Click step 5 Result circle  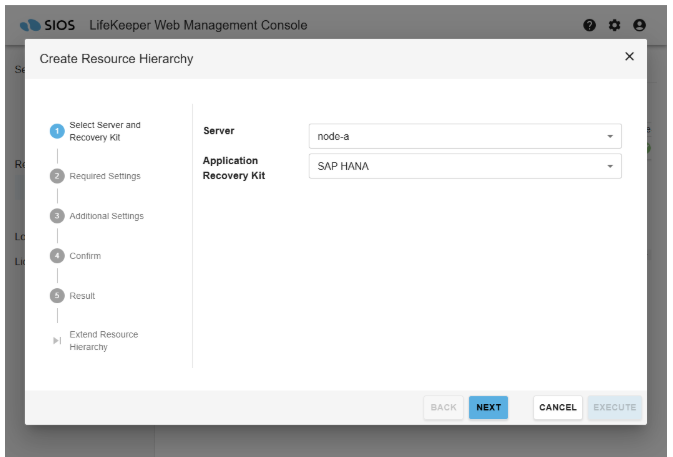[57, 296]
